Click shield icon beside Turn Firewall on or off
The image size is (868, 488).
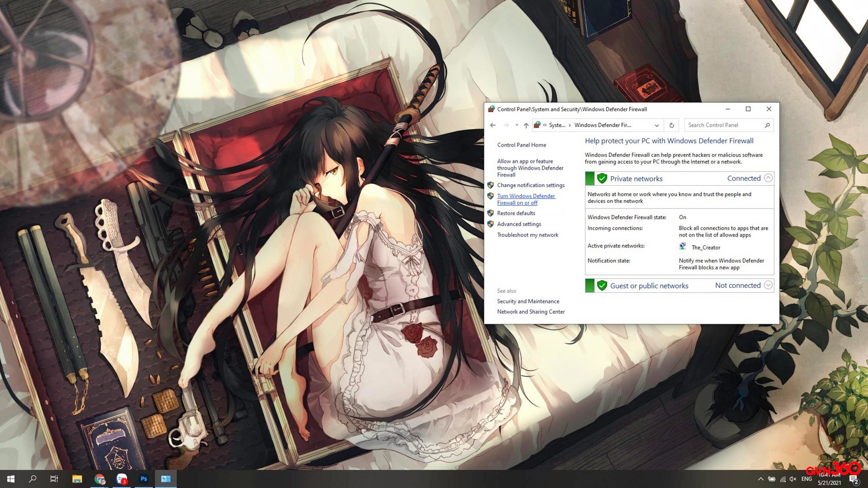490,196
